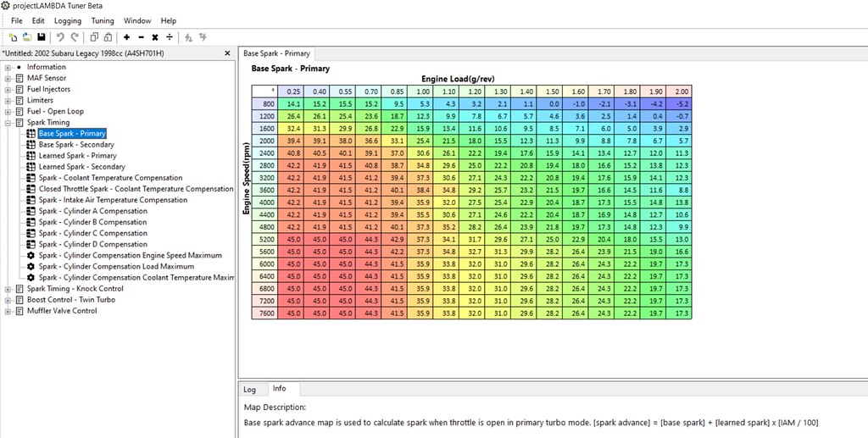The height and width of the screenshot is (438, 868).
Task: Expand the MAF Sensor tree node
Action: point(8,79)
